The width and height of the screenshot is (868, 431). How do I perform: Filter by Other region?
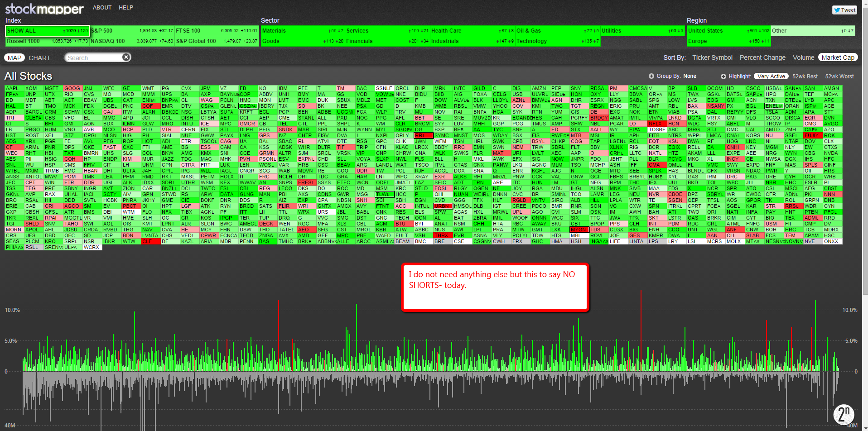(x=813, y=31)
